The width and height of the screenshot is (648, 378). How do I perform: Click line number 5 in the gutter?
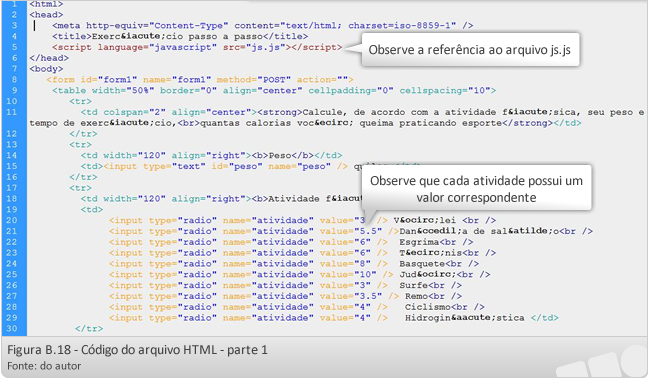point(14,47)
